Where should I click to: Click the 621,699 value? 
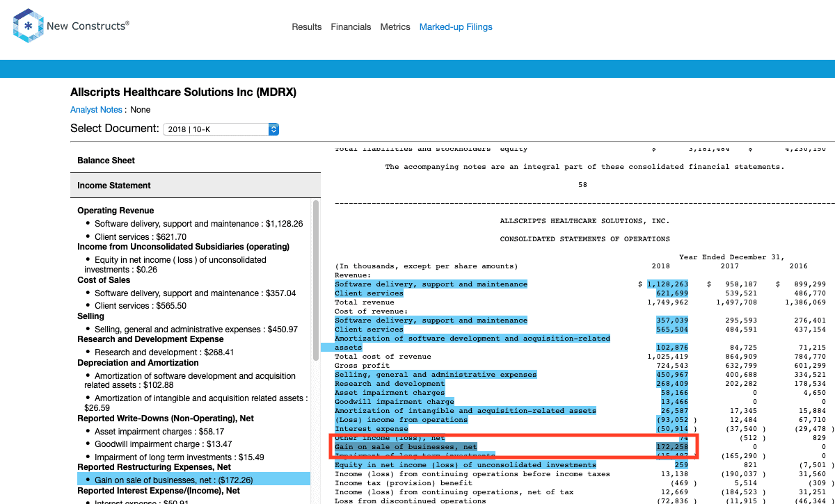click(672, 293)
